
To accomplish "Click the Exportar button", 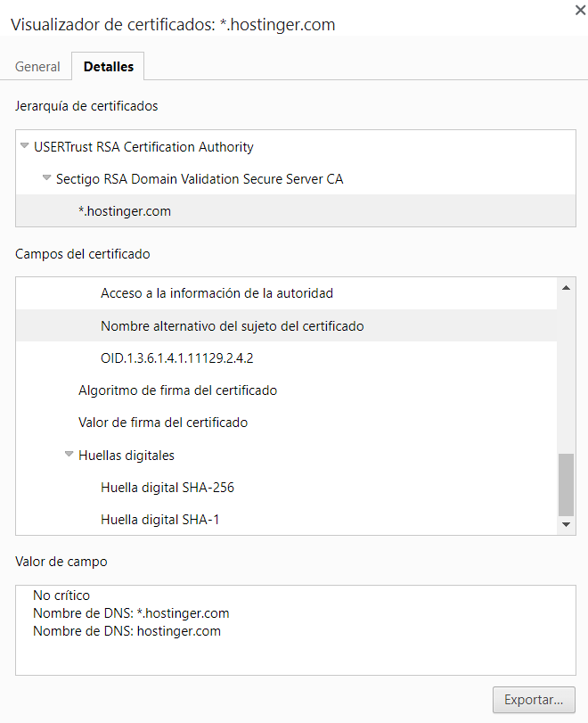I will click(534, 700).
